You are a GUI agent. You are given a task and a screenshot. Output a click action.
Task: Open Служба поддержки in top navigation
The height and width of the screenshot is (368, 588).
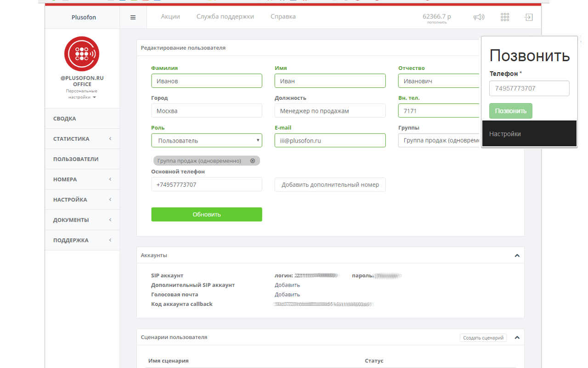[225, 17]
